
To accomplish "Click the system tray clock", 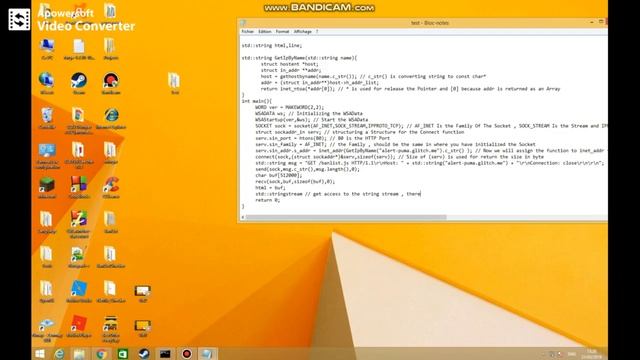I will coord(591,354).
